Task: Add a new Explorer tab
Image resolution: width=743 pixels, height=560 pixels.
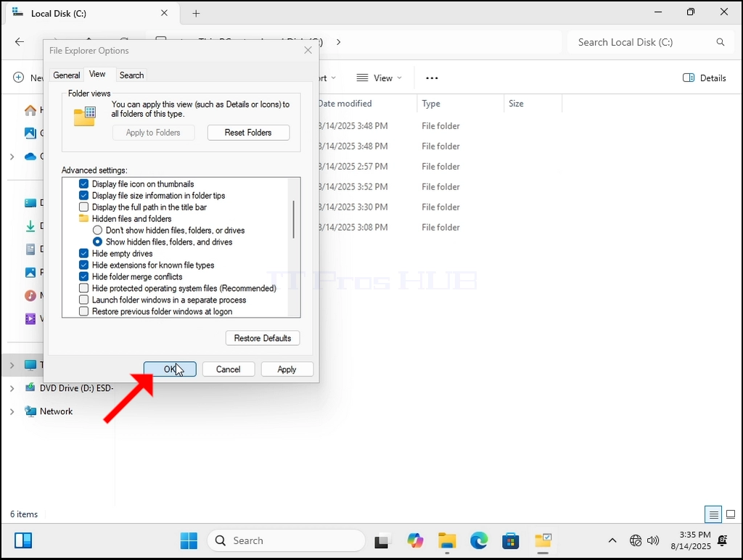Action: tap(196, 13)
